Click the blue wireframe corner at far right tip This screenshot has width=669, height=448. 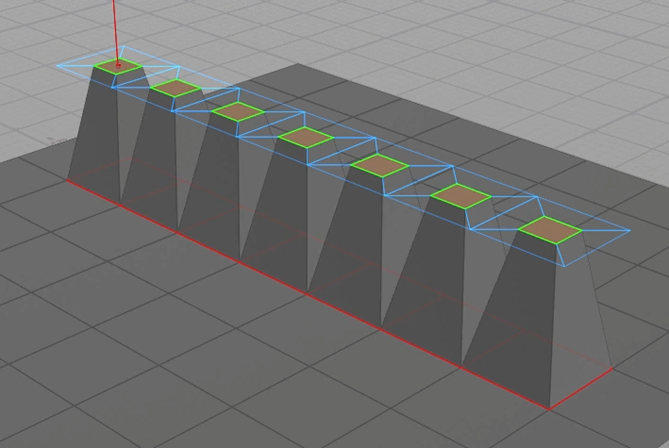point(630,230)
